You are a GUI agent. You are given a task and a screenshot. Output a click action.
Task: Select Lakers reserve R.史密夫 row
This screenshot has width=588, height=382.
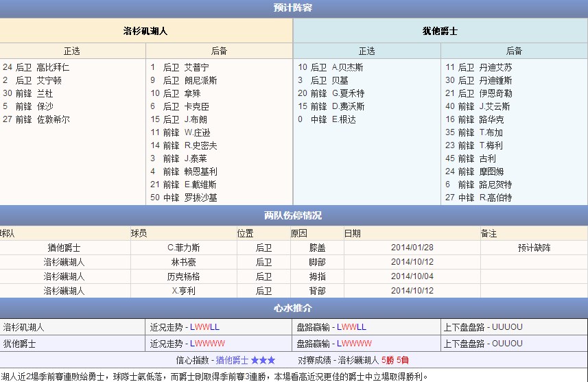pyautogui.click(x=184, y=145)
